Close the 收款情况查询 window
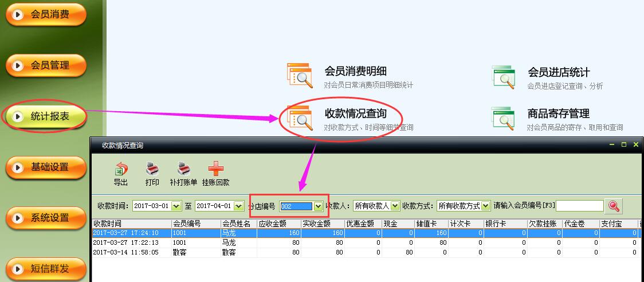 tap(636, 144)
